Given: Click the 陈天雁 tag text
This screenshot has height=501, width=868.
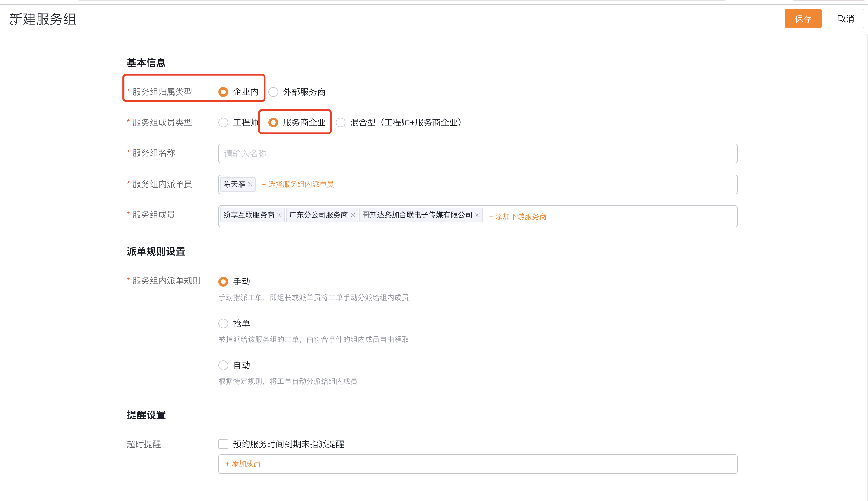Looking at the screenshot, I should point(234,185).
